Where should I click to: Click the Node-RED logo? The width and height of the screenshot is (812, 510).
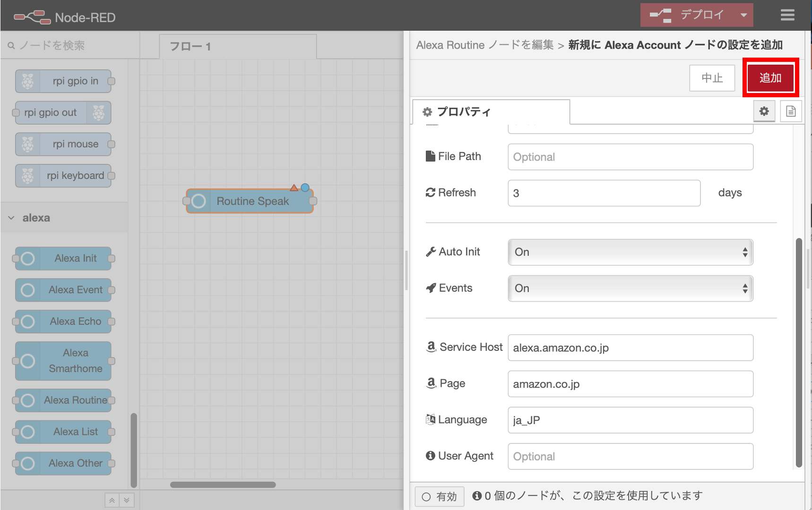65,17
